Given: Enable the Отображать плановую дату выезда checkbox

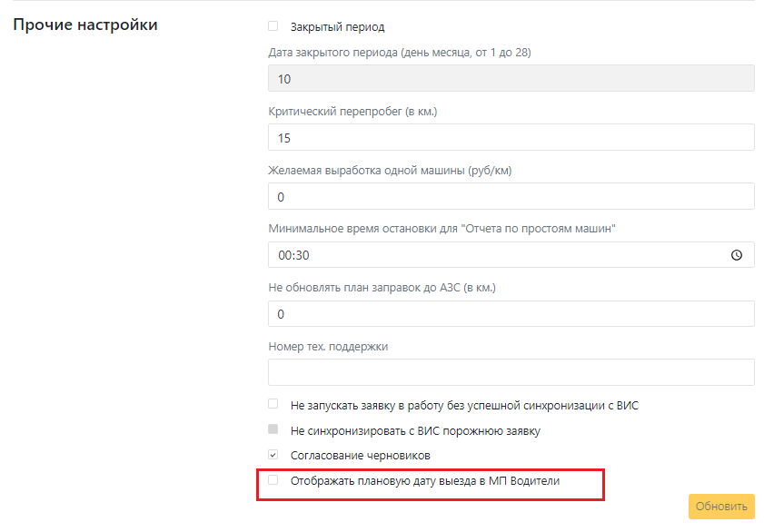Looking at the screenshot, I should click(x=273, y=480).
